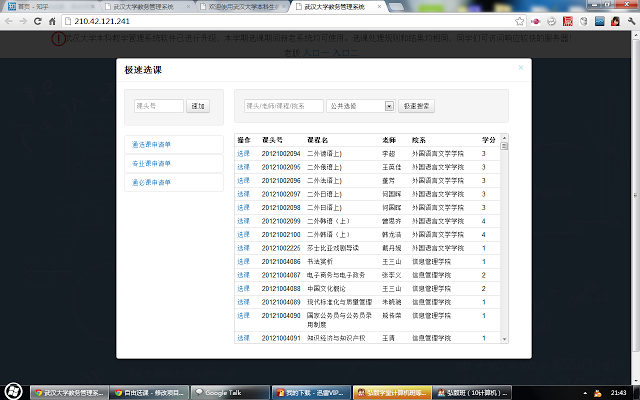Click the 极速搜索 search button
The width and height of the screenshot is (640, 400).
pyautogui.click(x=416, y=106)
